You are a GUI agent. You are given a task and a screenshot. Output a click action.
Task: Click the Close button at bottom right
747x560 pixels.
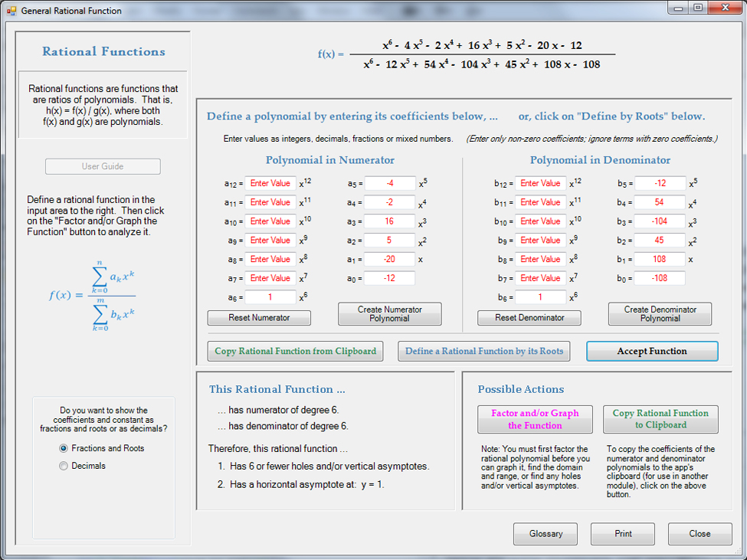click(x=699, y=534)
